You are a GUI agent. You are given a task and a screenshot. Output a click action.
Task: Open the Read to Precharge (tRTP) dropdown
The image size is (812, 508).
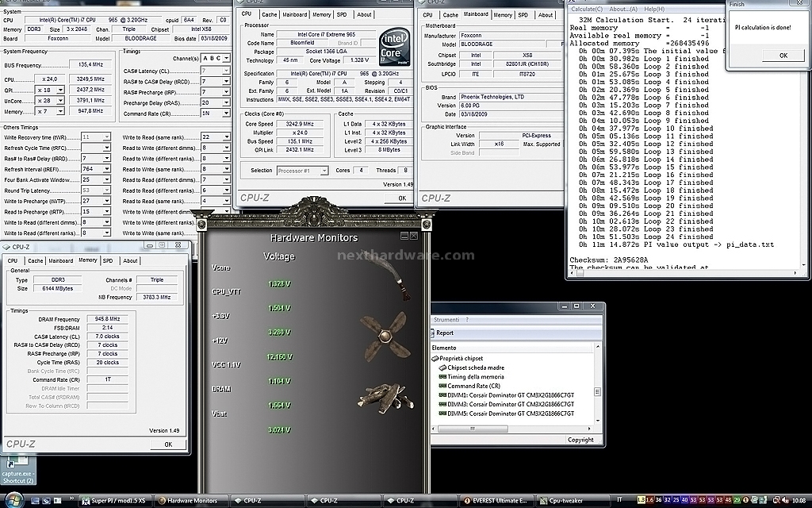pyautogui.click(x=96, y=211)
